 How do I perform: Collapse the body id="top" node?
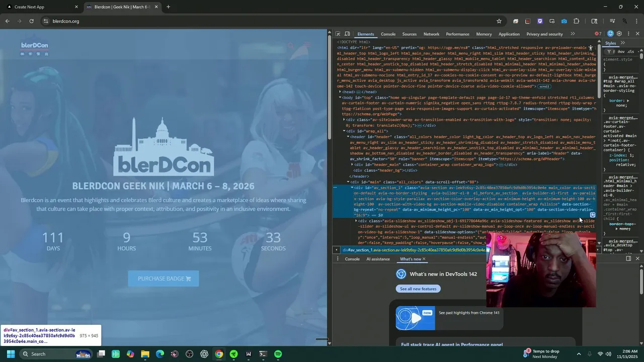coord(340,98)
